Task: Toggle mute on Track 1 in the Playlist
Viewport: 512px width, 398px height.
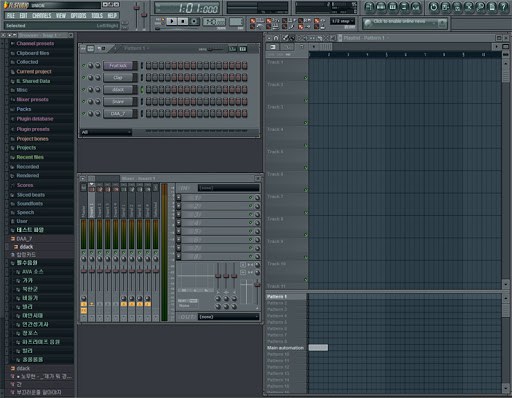Action: (306, 78)
